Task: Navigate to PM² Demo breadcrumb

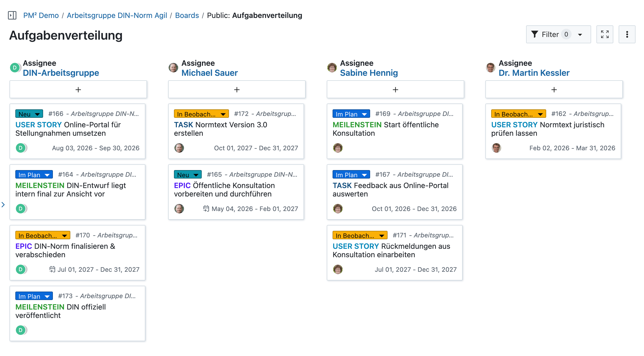Action: [x=41, y=15]
